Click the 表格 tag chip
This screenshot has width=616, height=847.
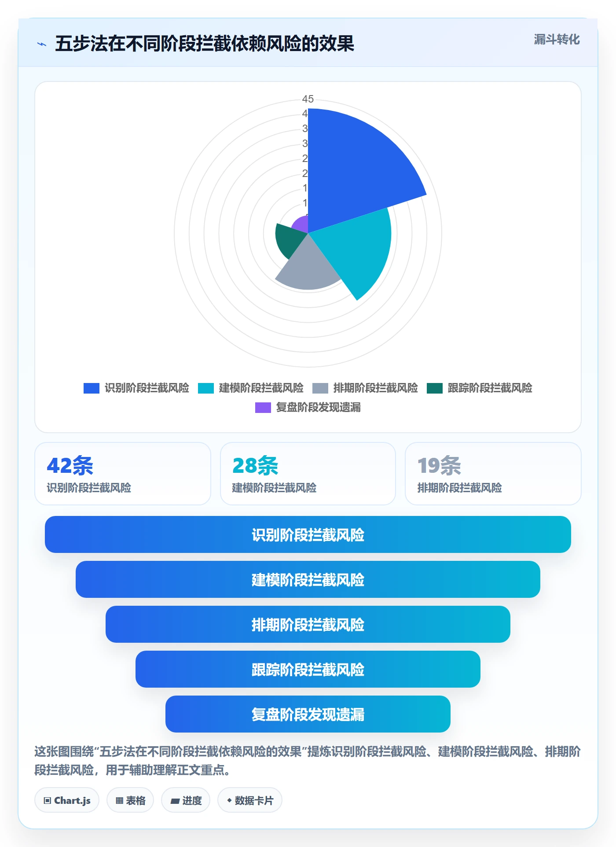[x=130, y=800]
